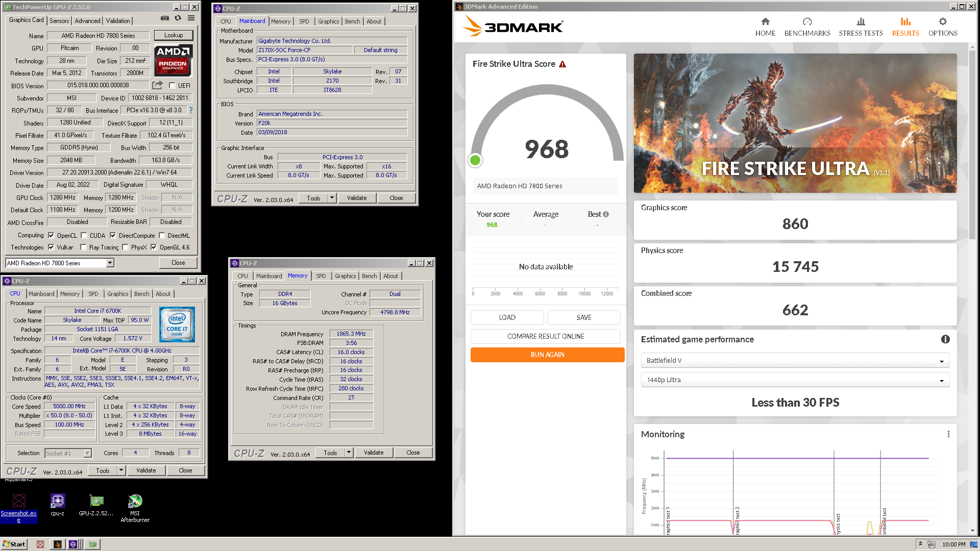Click the taskbar clock showing 10:00 PM

click(953, 544)
